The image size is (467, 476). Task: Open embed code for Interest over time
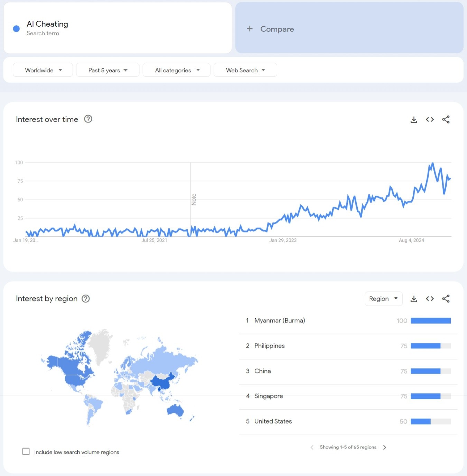coord(430,119)
